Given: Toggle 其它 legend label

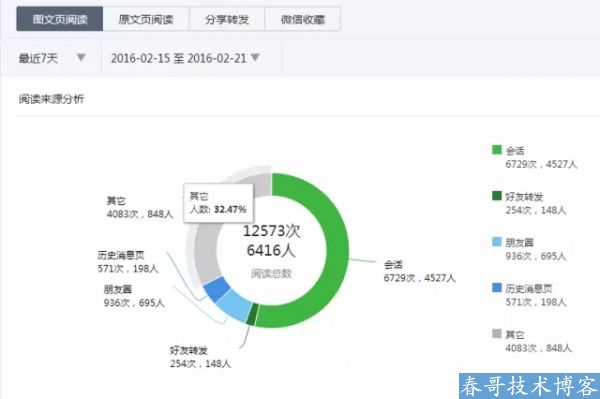Looking at the screenshot, I should point(515,335).
